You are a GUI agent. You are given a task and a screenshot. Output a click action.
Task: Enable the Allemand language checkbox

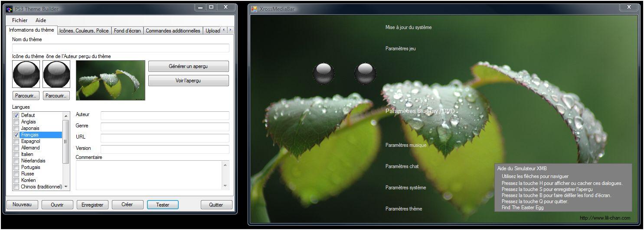coord(16,148)
